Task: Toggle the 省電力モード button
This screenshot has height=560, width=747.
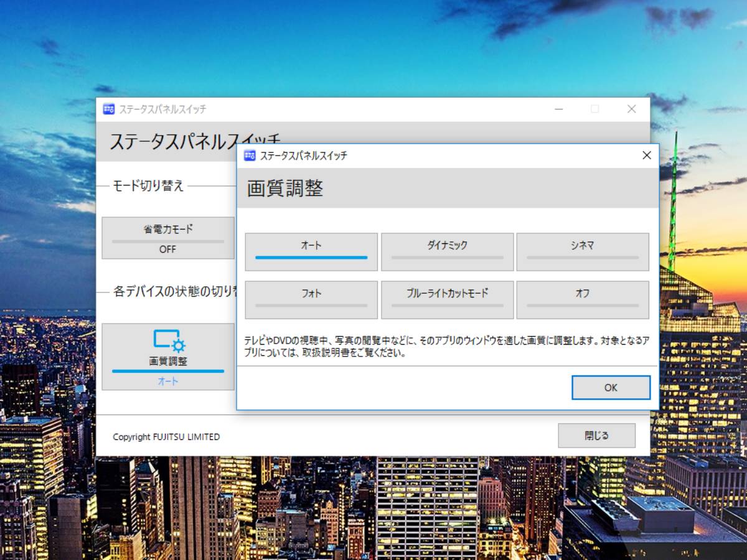Action: pyautogui.click(x=167, y=238)
